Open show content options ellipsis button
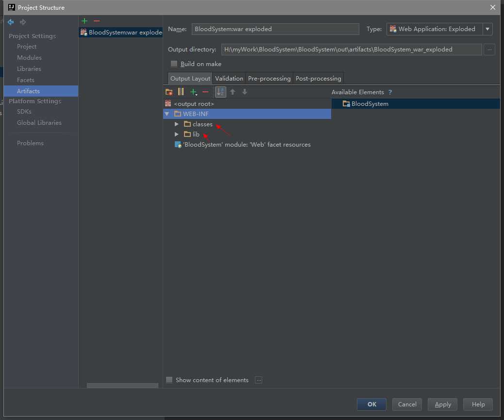The height and width of the screenshot is (420, 504). point(258,380)
